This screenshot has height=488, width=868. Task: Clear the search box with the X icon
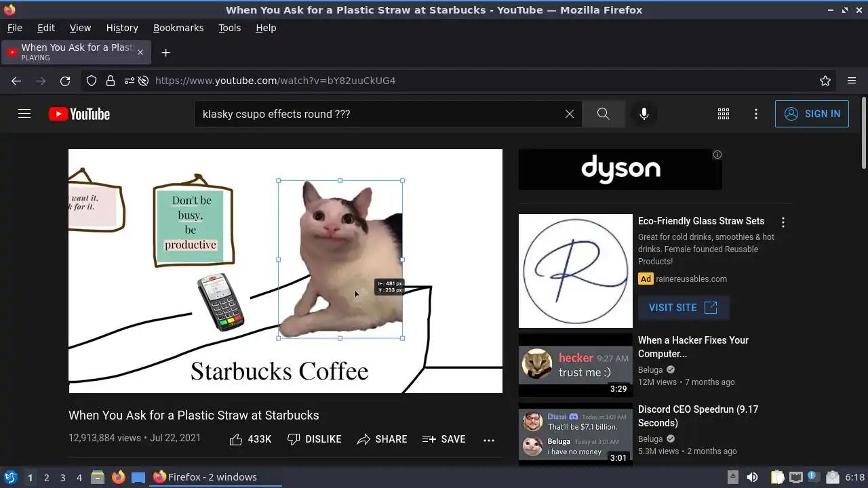[570, 114]
